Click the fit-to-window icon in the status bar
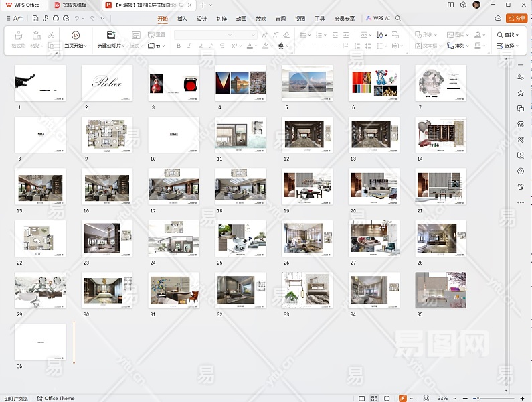The width and height of the screenshot is (532, 402). [426, 398]
